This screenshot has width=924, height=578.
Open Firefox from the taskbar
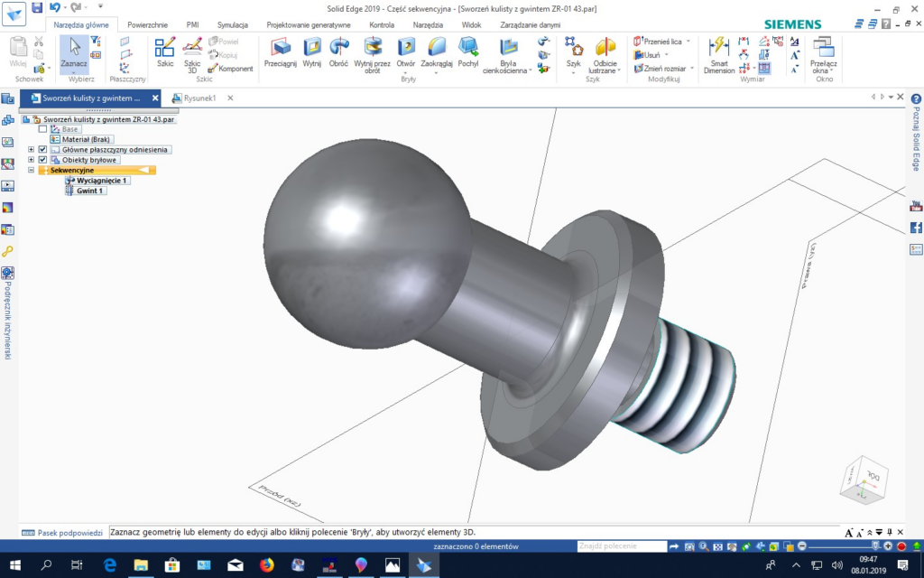click(266, 565)
